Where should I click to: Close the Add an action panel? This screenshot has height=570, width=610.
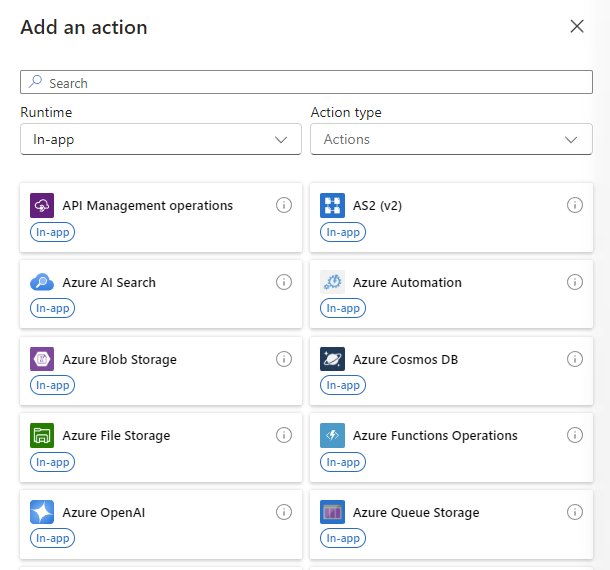[577, 27]
